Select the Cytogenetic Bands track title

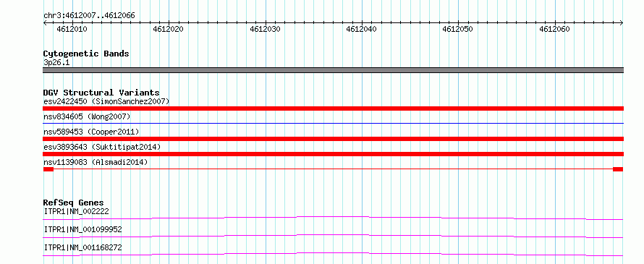[86, 54]
